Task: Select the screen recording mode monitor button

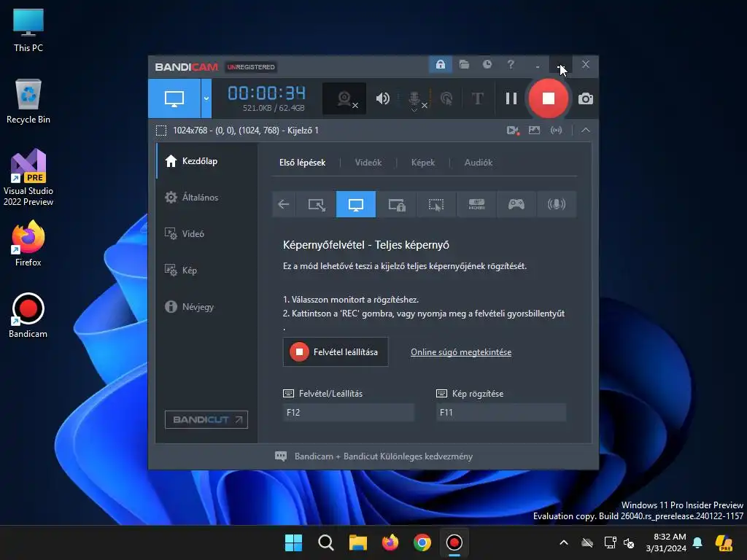Action: 174,98
